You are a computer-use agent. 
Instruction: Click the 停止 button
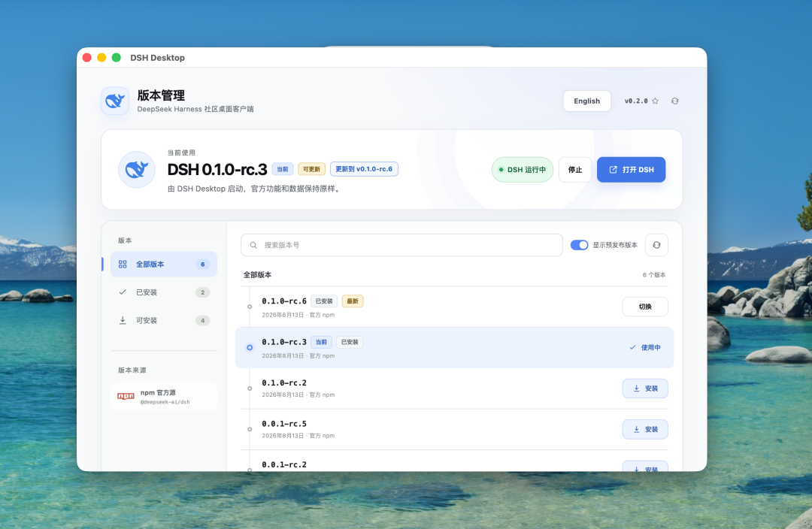pyautogui.click(x=575, y=169)
